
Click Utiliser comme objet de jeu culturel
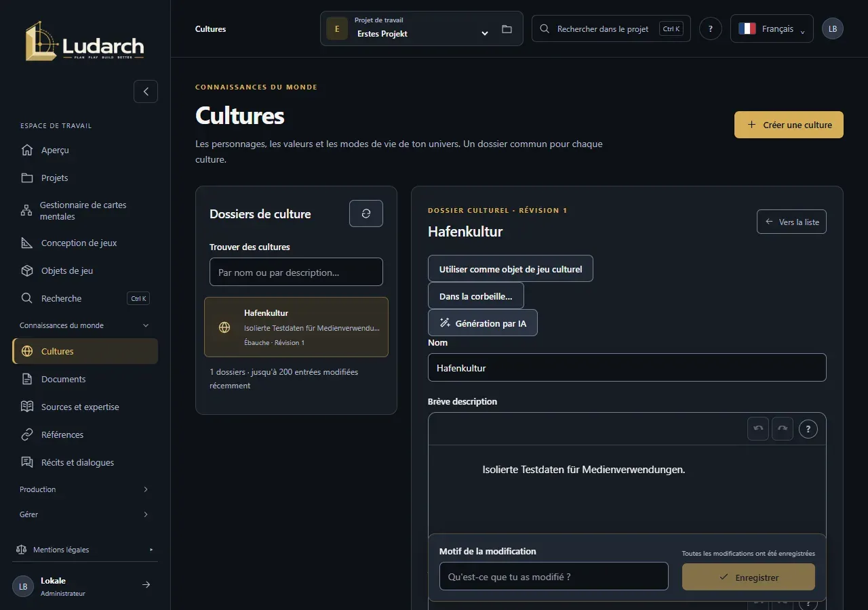pos(511,268)
